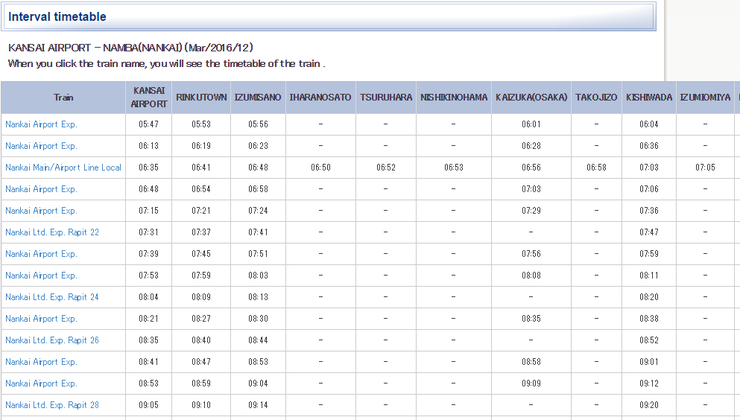Open Nankai Airport Exp. in the 08:21 row
The width and height of the screenshot is (740, 420).
pos(41,319)
